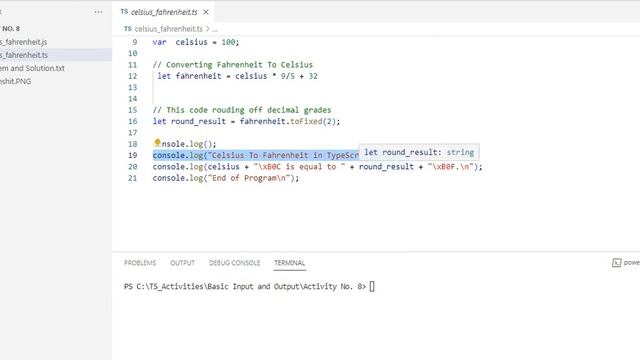
Task: Click line number 21 in gutter
Action: pos(133,178)
